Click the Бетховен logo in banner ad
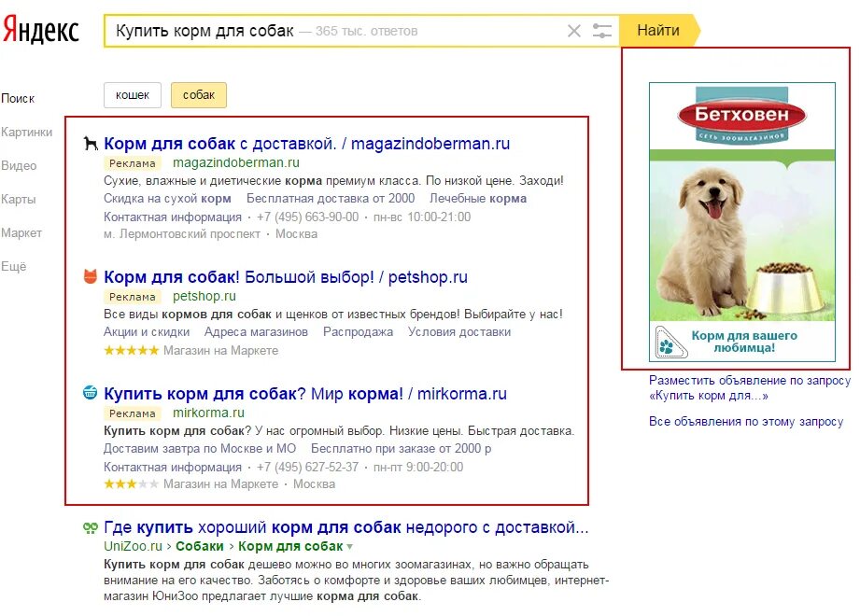Image resolution: width=860 pixels, height=616 pixels. pos(742,116)
